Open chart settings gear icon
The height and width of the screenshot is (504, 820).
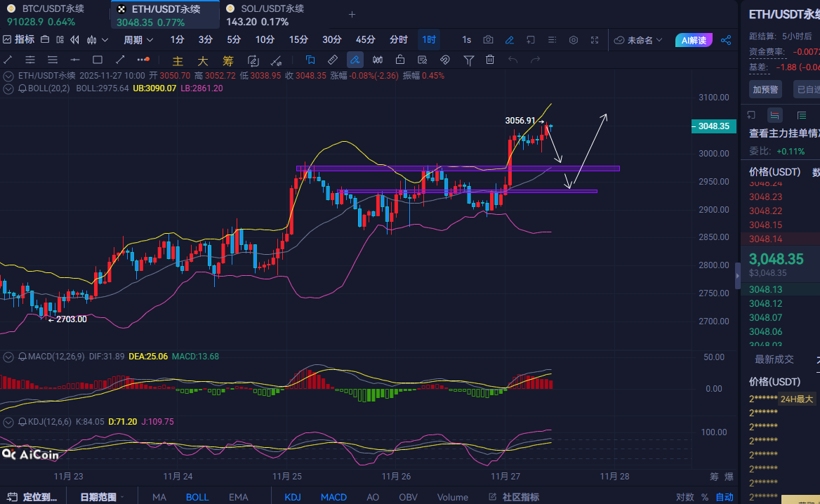574,40
